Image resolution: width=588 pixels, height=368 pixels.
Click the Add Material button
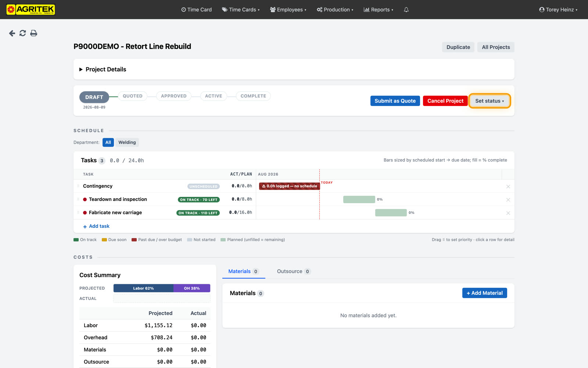point(484,293)
